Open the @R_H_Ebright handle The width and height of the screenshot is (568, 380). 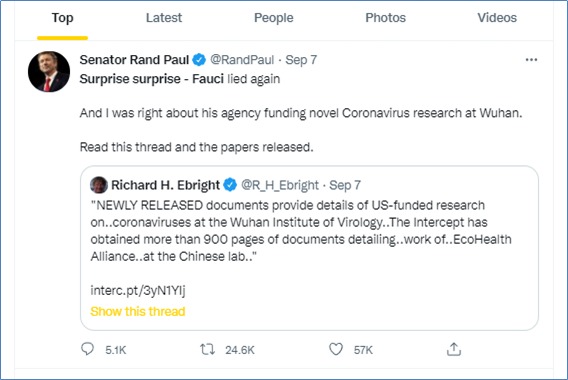tap(280, 185)
